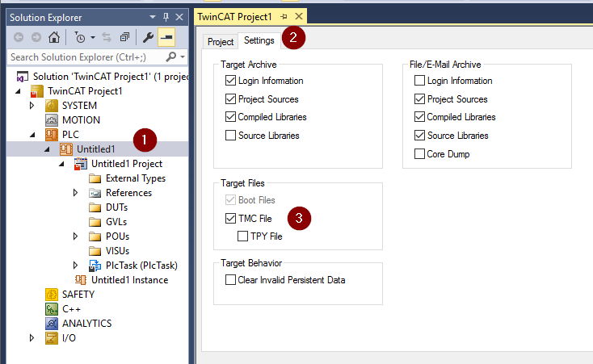Click the ANALYTICS node icon
593x364 pixels.
tap(52, 324)
